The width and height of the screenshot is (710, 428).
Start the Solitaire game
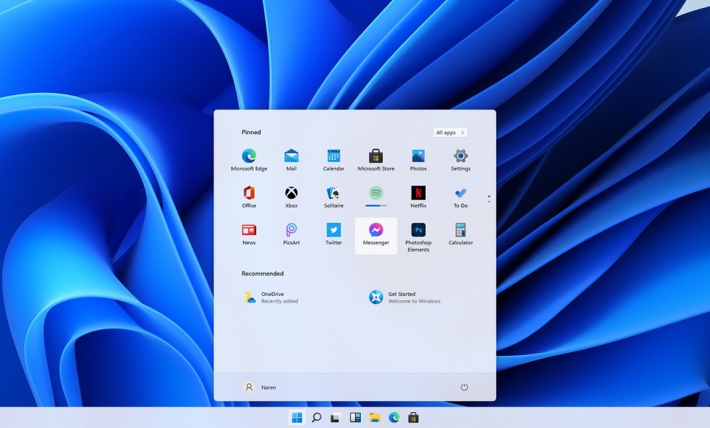334,197
